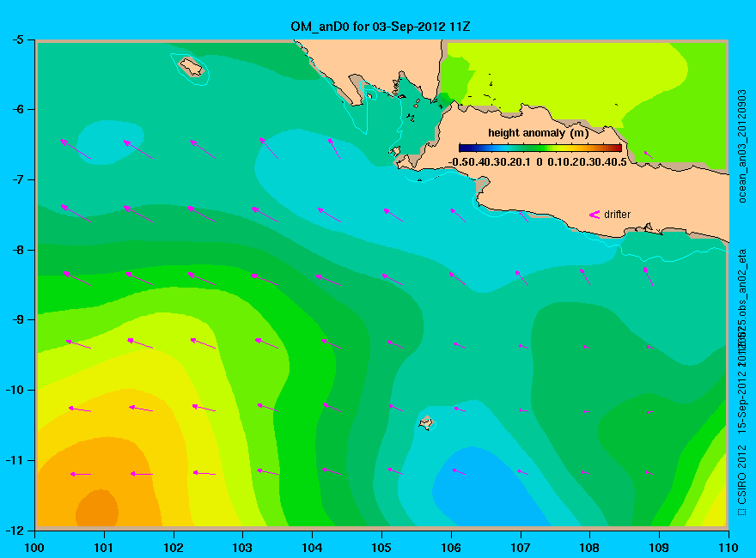The height and width of the screenshot is (558, 756).
Task: Click the lone magenta arrow north of Java
Action: (x=649, y=155)
